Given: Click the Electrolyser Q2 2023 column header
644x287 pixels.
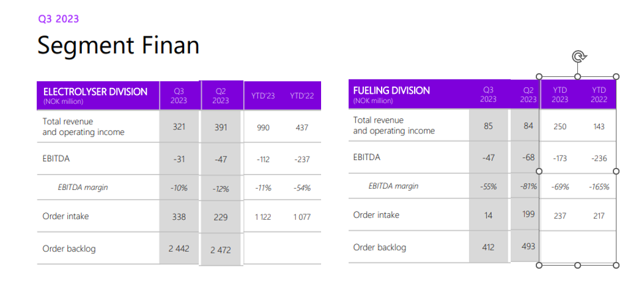Looking at the screenshot, I should 221,95.
